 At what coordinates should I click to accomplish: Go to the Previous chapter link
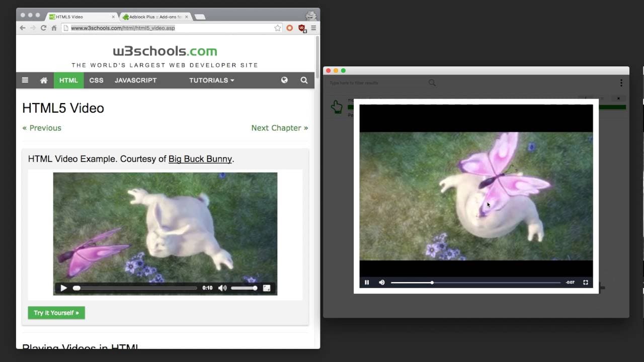click(x=42, y=128)
